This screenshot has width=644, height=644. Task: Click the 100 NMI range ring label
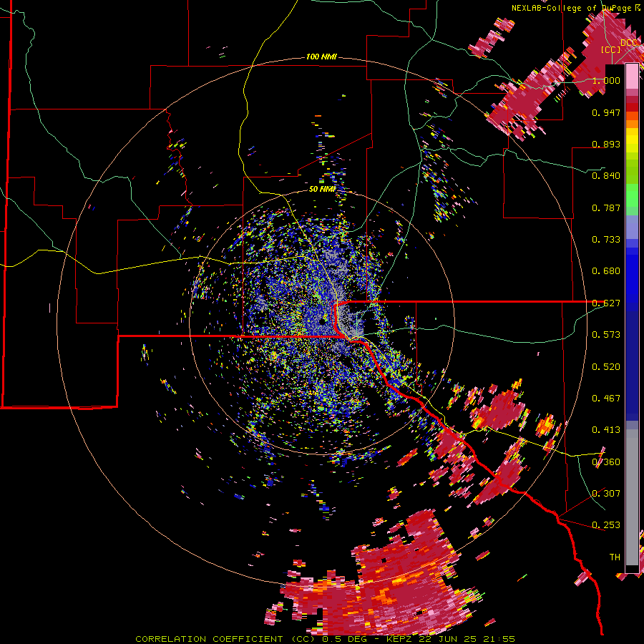(321, 57)
